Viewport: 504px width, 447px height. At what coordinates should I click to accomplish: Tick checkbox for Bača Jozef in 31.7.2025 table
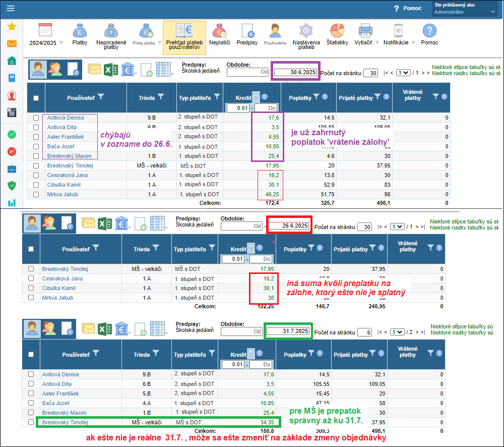pyautogui.click(x=31, y=403)
